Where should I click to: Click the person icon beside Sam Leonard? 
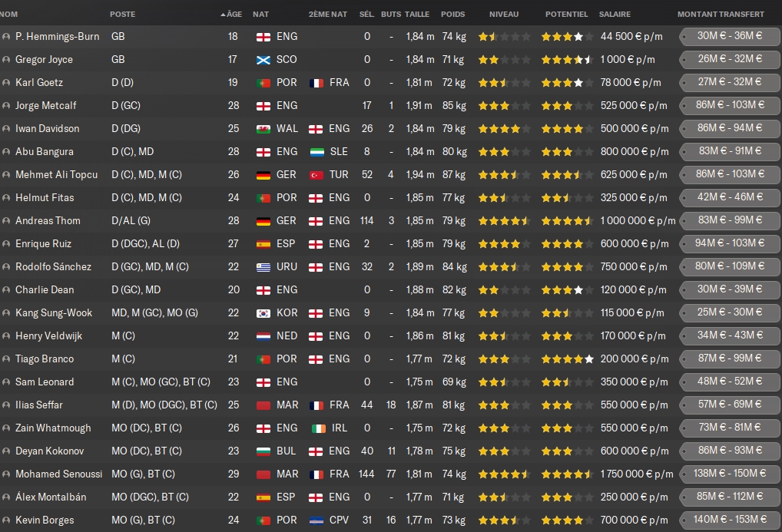click(x=6, y=382)
